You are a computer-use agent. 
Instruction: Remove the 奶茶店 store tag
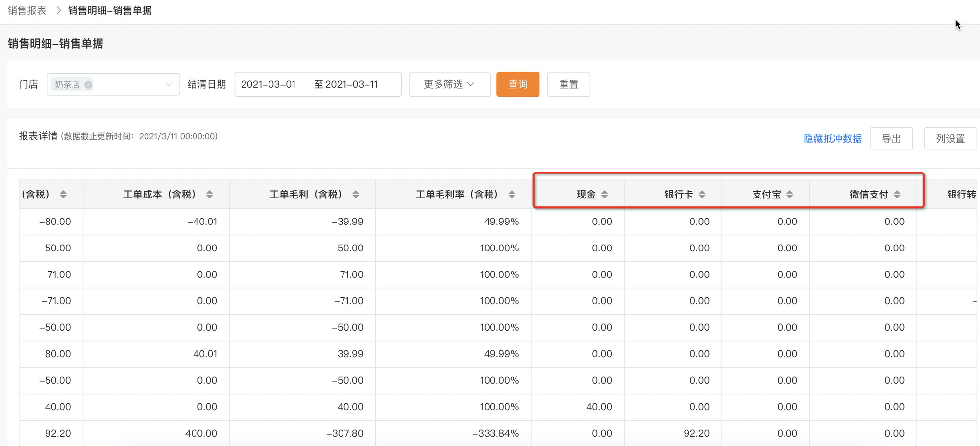tap(88, 85)
